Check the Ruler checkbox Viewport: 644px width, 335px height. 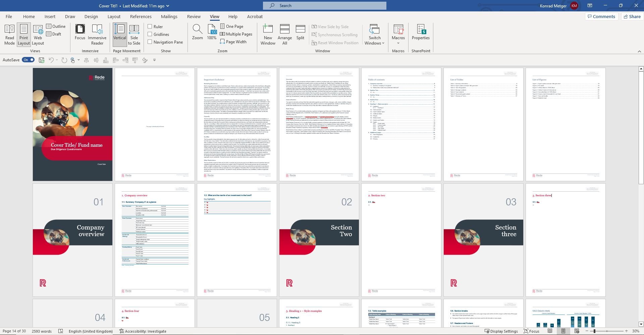[x=150, y=26]
